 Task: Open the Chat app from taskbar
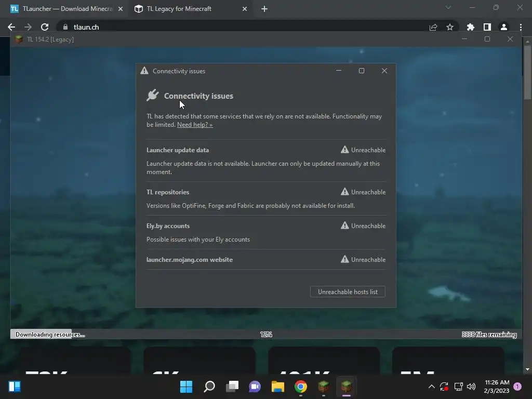255,387
